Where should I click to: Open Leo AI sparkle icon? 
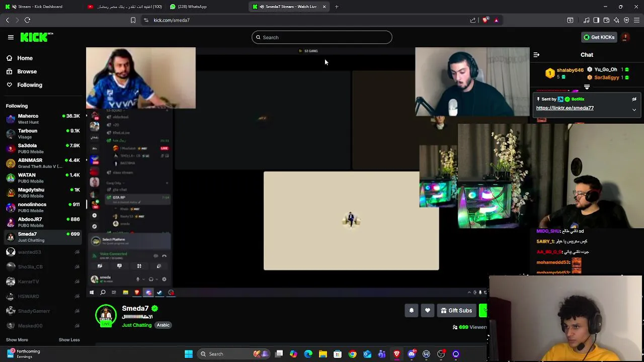coord(616,20)
